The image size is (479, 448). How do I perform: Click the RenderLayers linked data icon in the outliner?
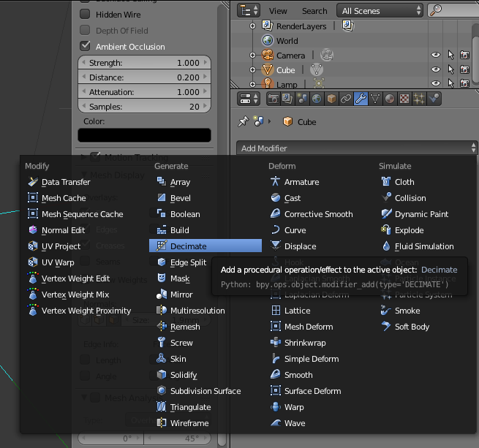click(x=348, y=26)
